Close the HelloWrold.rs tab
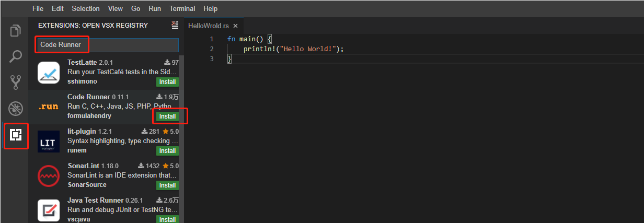 pyautogui.click(x=235, y=26)
